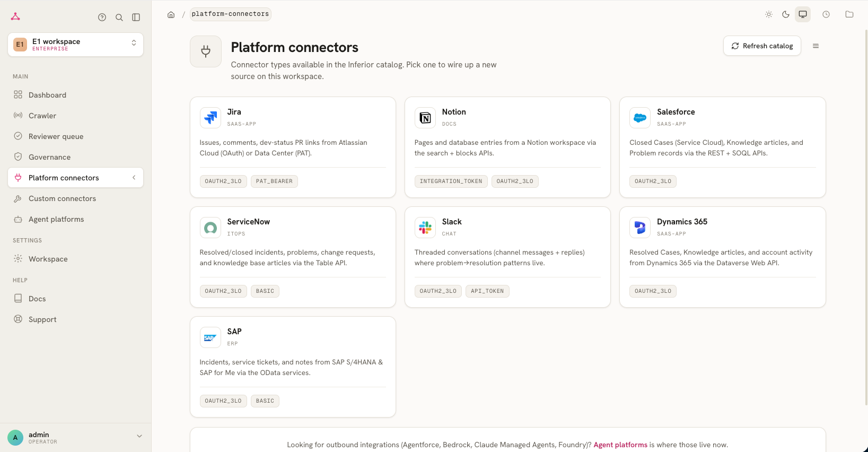
Task: Click the Governance shield icon
Action: point(18,157)
